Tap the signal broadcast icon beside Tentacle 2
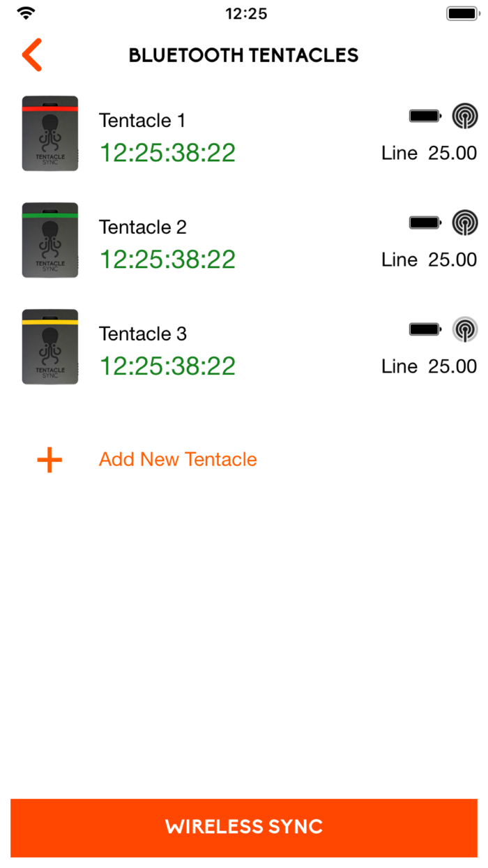Viewport: 488px width, 868px height. pos(464,223)
